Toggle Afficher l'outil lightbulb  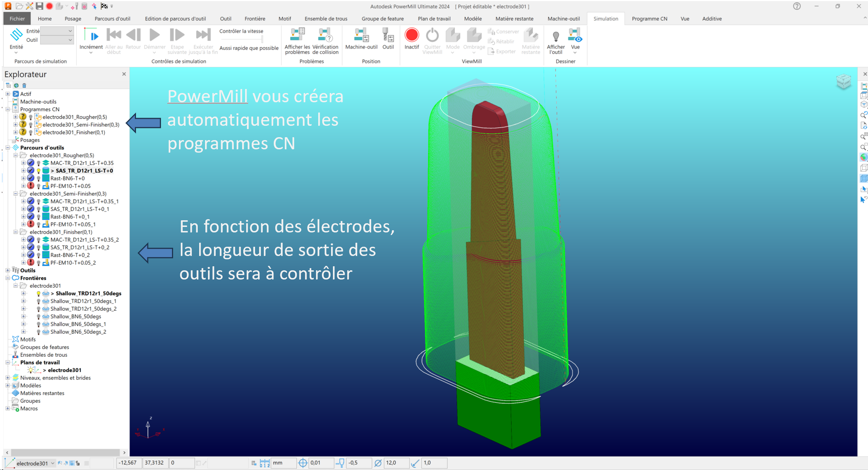(556, 41)
